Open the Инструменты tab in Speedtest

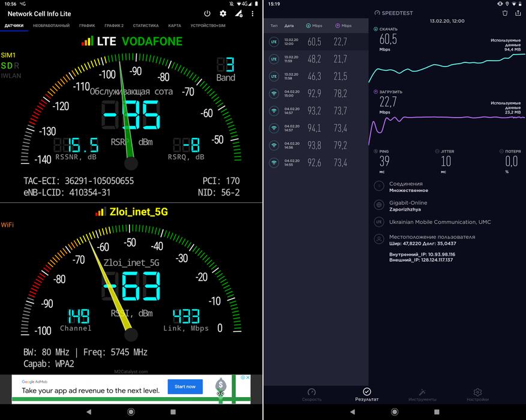[422, 395]
